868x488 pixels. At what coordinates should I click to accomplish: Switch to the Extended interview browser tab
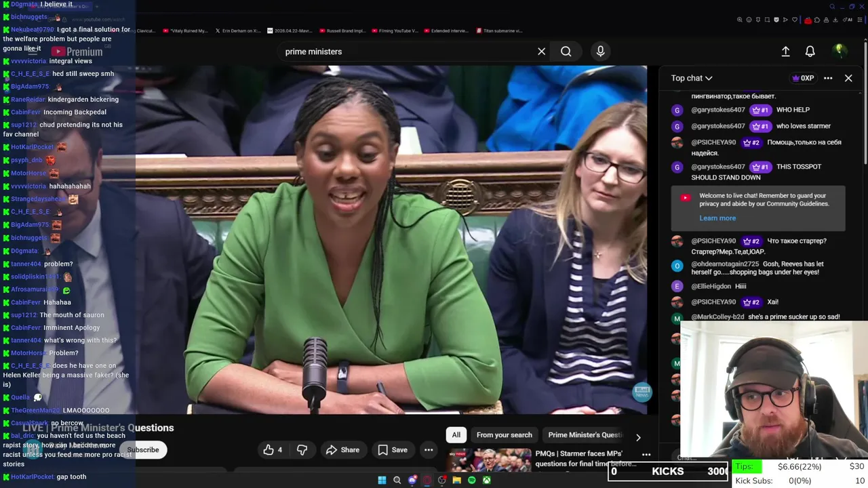446,30
